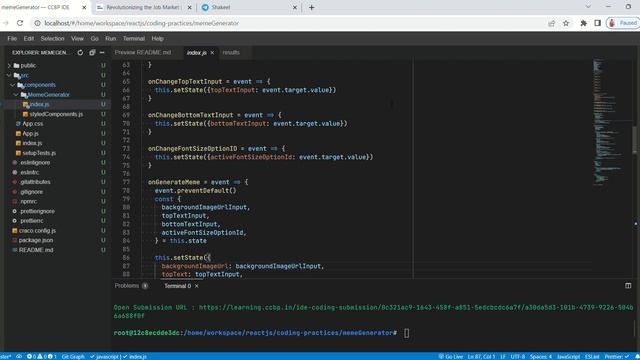This screenshot has height=360, width=640.
Task: Open package.json file
Action: click(x=36, y=240)
